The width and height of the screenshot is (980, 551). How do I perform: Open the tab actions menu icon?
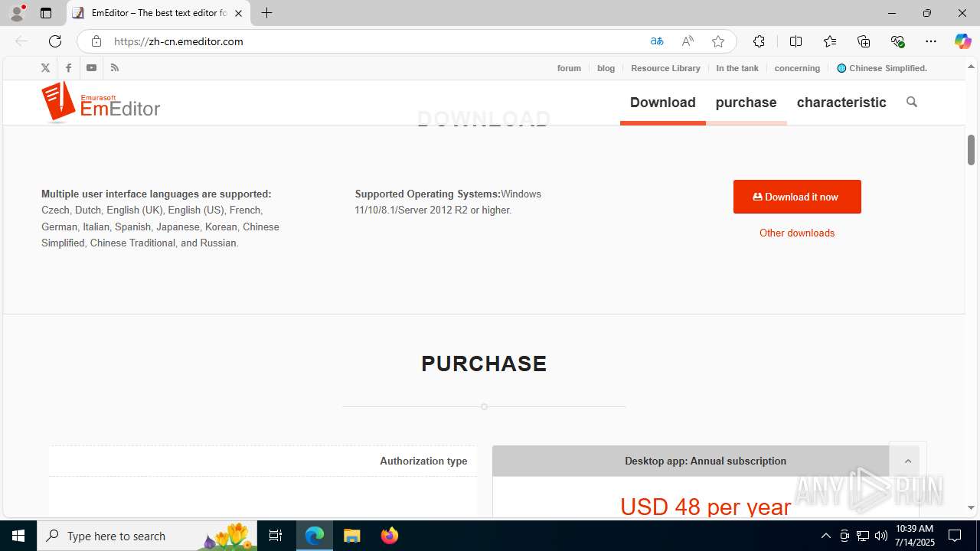46,13
